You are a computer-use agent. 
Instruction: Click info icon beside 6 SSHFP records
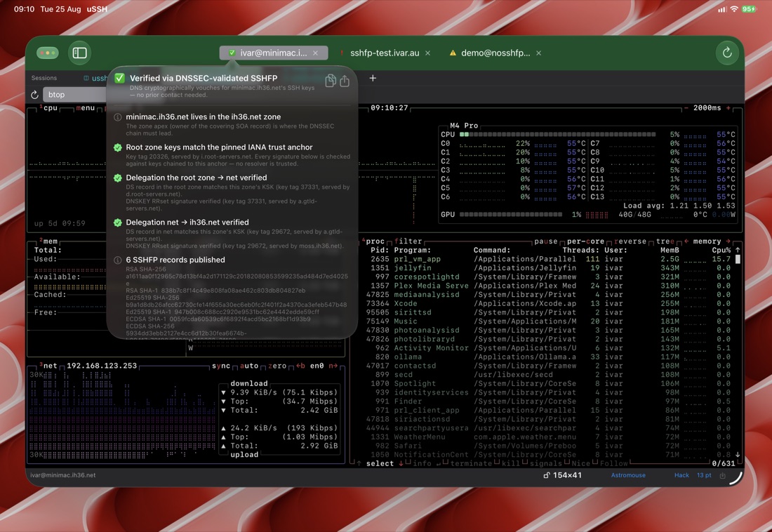(118, 260)
